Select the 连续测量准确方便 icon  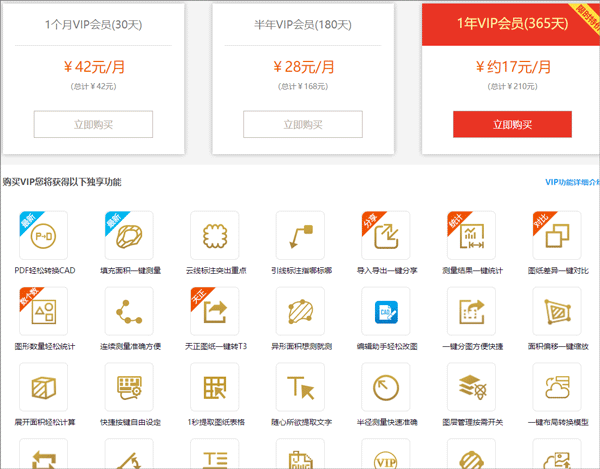(x=129, y=311)
